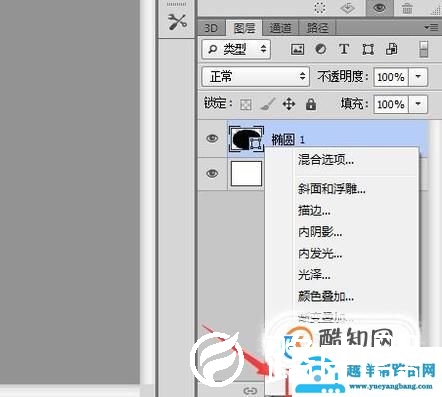Lock image pixels brush icon

click(x=268, y=104)
